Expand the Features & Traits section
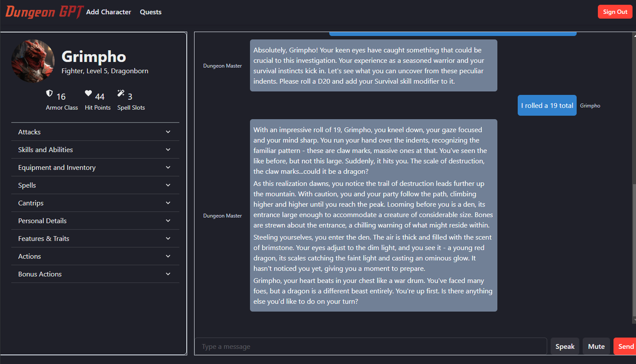Image resolution: width=636 pixels, height=364 pixels. pyautogui.click(x=95, y=238)
